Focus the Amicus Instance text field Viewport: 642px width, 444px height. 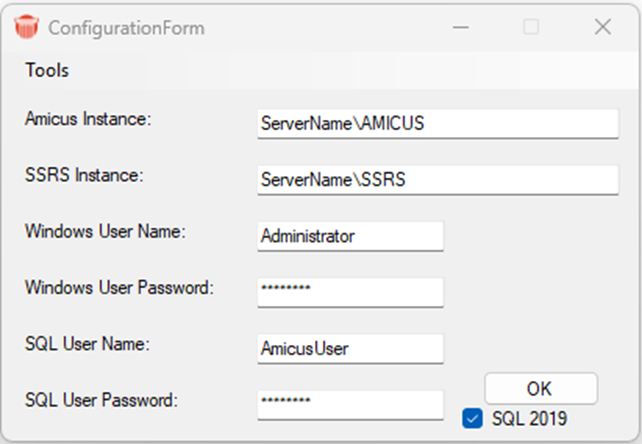tap(438, 123)
